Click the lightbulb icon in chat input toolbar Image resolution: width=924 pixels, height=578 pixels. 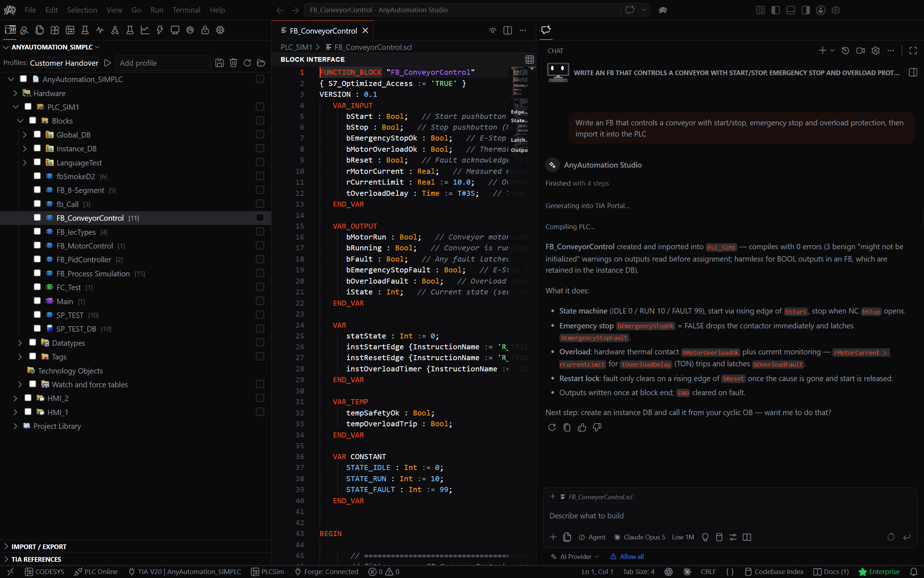point(705,537)
